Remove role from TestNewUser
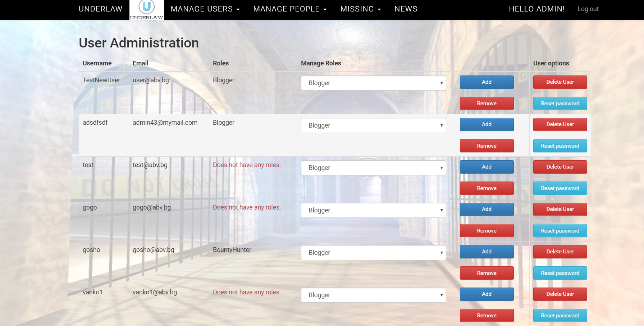The height and width of the screenshot is (326, 644). (x=487, y=104)
